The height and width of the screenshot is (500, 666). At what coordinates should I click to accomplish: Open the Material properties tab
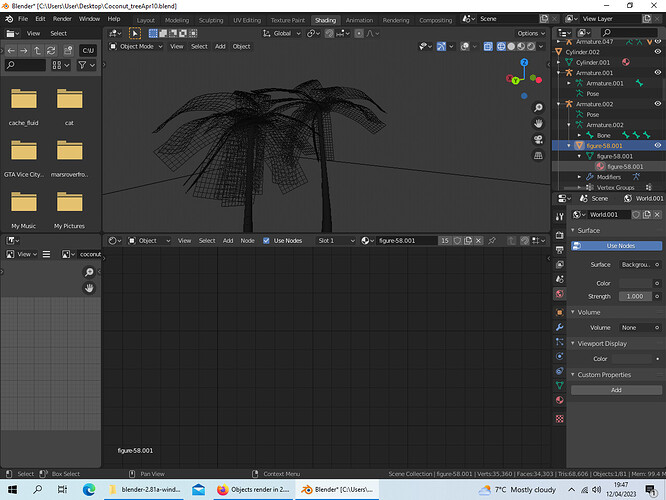(x=559, y=400)
